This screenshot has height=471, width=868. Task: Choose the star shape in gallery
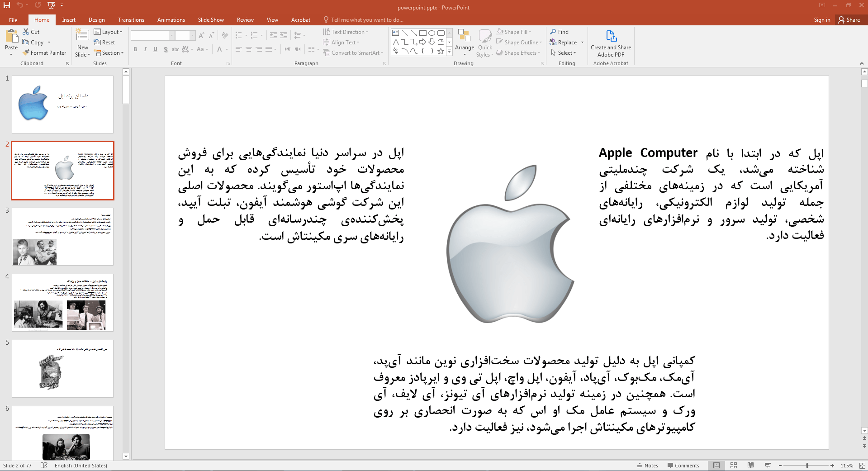pyautogui.click(x=441, y=51)
